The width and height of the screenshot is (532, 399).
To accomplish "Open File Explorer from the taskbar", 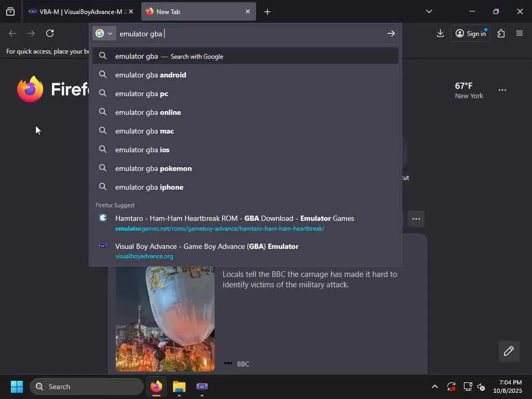I will point(179,387).
